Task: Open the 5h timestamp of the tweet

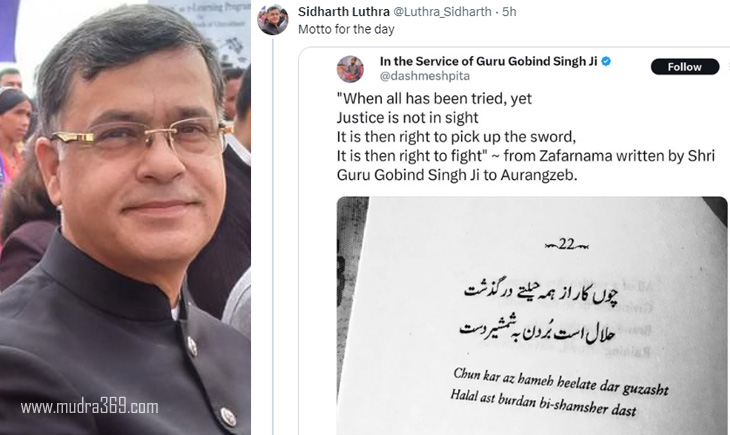Action: coord(509,12)
